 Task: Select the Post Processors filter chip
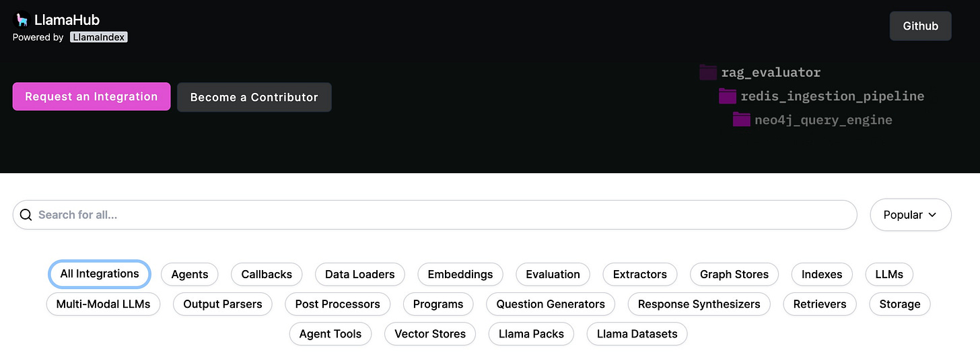pyautogui.click(x=338, y=304)
